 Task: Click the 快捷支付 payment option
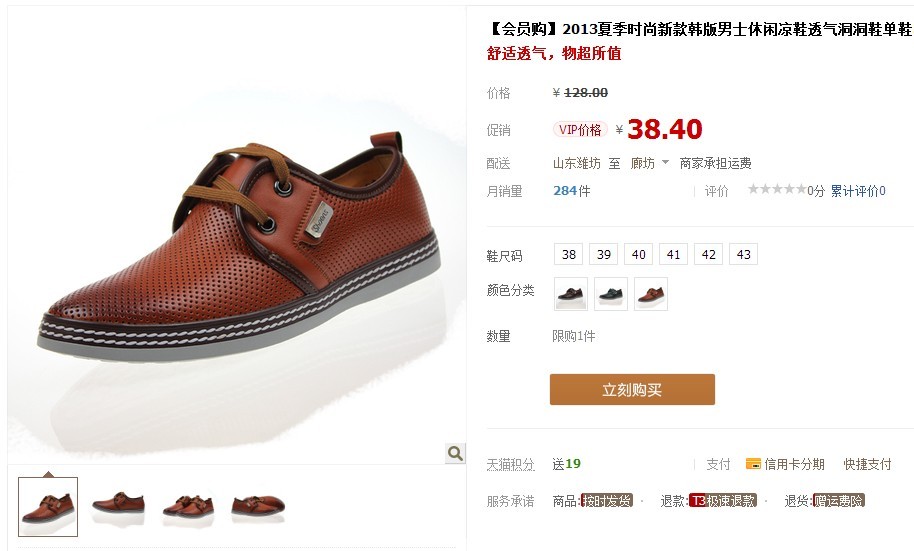coord(867,464)
